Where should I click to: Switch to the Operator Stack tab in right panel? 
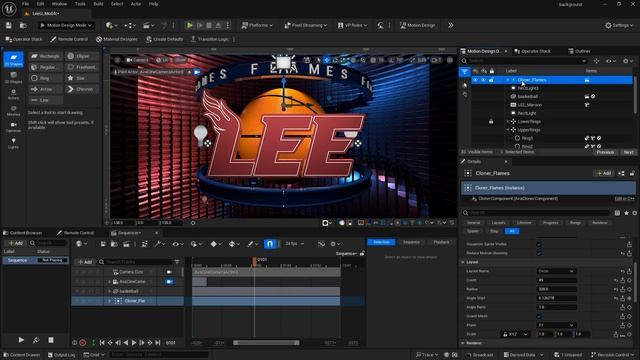(532, 51)
